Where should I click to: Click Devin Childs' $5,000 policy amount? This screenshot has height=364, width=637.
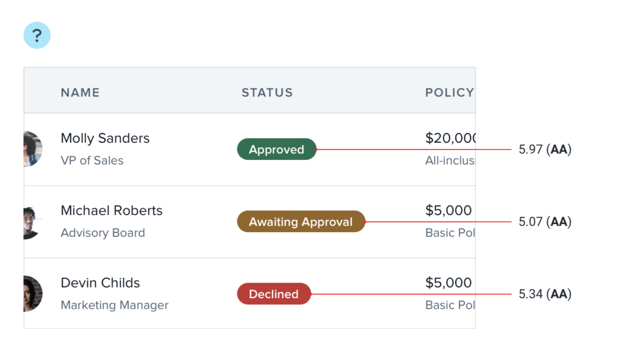(448, 283)
